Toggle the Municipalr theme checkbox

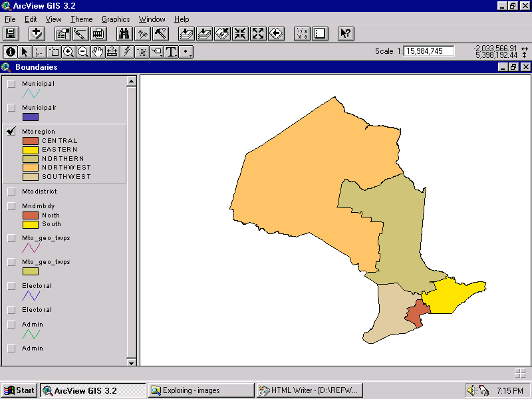[x=11, y=108]
